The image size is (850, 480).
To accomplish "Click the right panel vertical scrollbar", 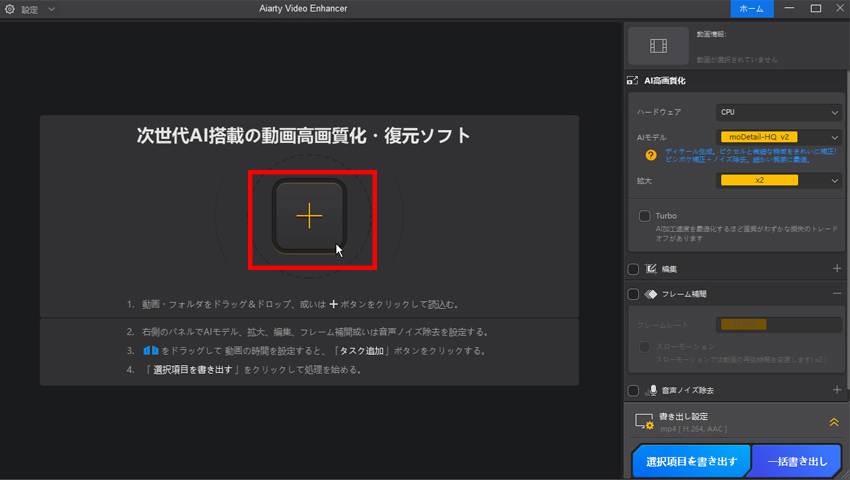I will tap(847, 233).
